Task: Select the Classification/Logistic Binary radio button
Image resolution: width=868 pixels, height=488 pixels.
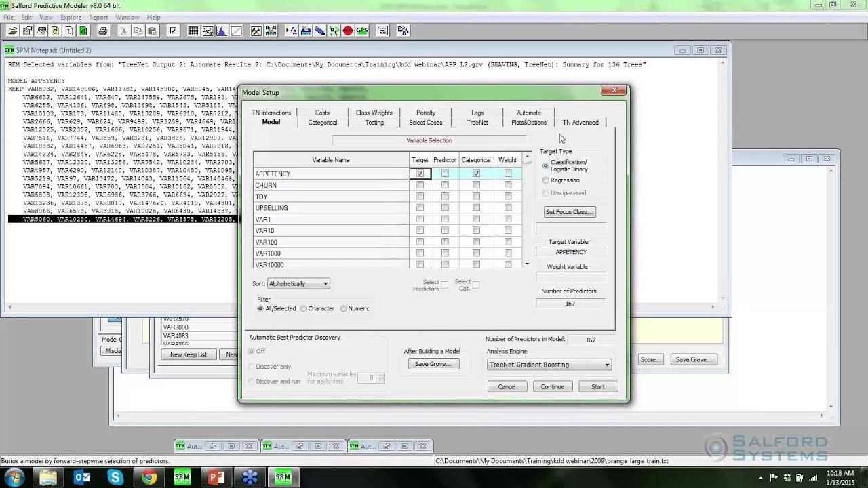Action: [546, 165]
